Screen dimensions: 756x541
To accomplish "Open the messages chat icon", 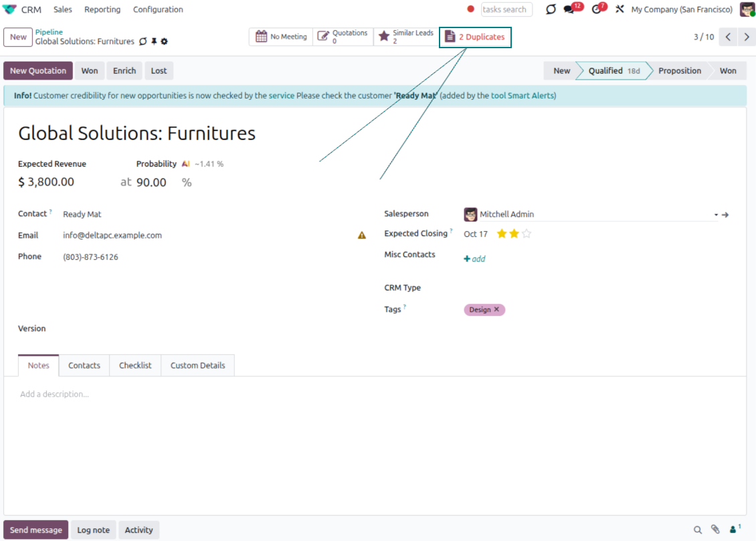I will coord(569,9).
